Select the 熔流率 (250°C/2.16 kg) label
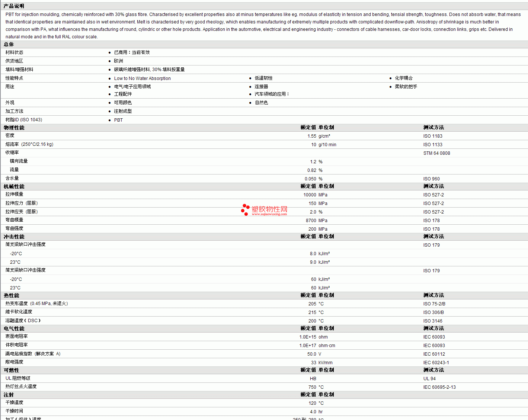Image resolution: width=528 pixels, height=420 pixels. click(x=29, y=144)
